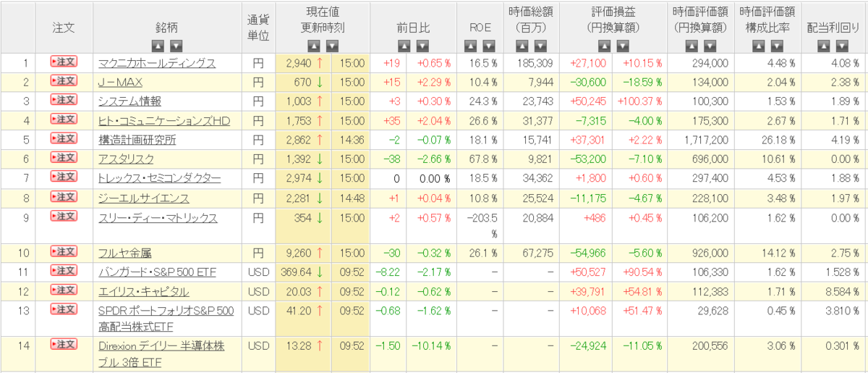This screenshot has height=373, width=868.
Task: Sort 評価損益 column ascending arrow
Action: [x=603, y=46]
